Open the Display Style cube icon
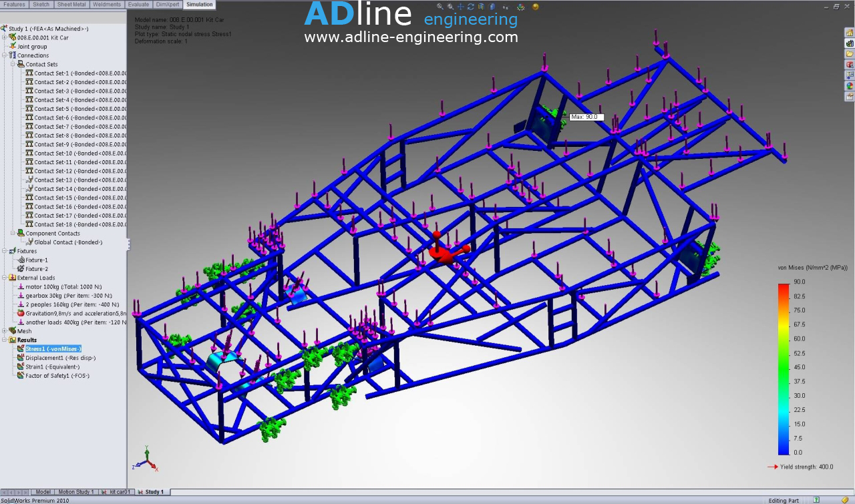This screenshot has width=855, height=504. pos(491,6)
